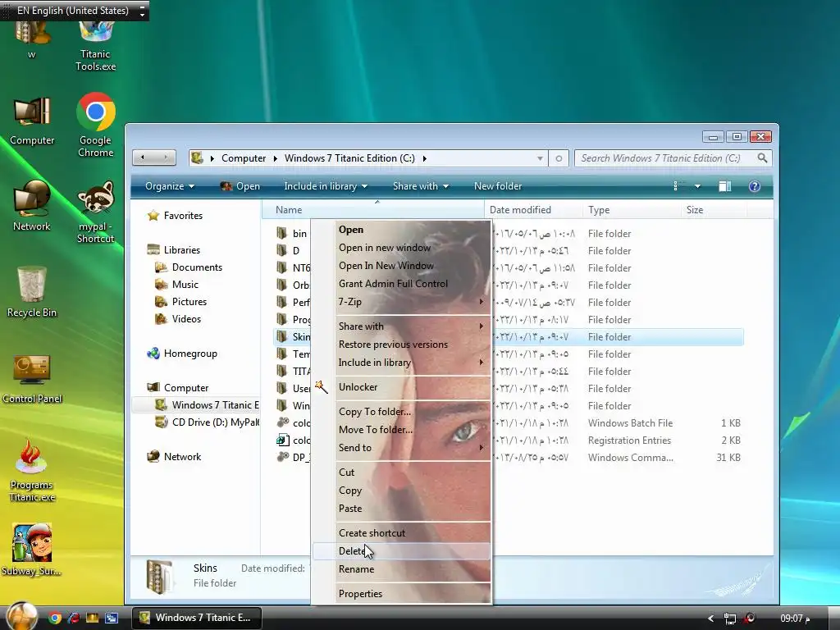Viewport: 840px width, 630px height.
Task: Click the taskbar clock
Action: coord(795,619)
